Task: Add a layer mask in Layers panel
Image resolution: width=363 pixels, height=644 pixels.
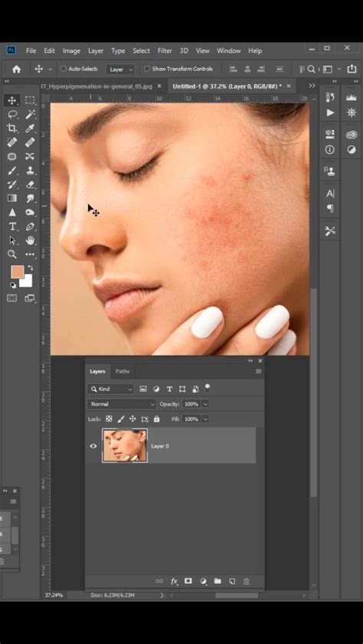Action: click(x=188, y=581)
